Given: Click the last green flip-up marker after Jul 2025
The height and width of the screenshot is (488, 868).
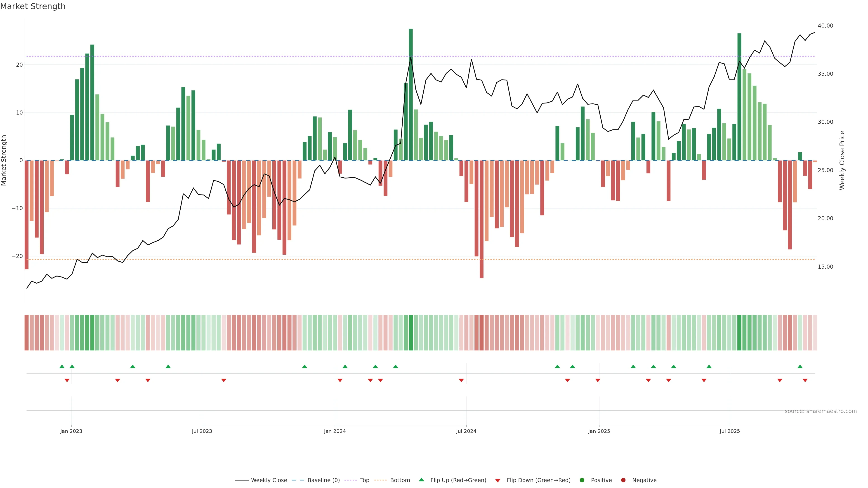Looking at the screenshot, I should pyautogui.click(x=800, y=366).
